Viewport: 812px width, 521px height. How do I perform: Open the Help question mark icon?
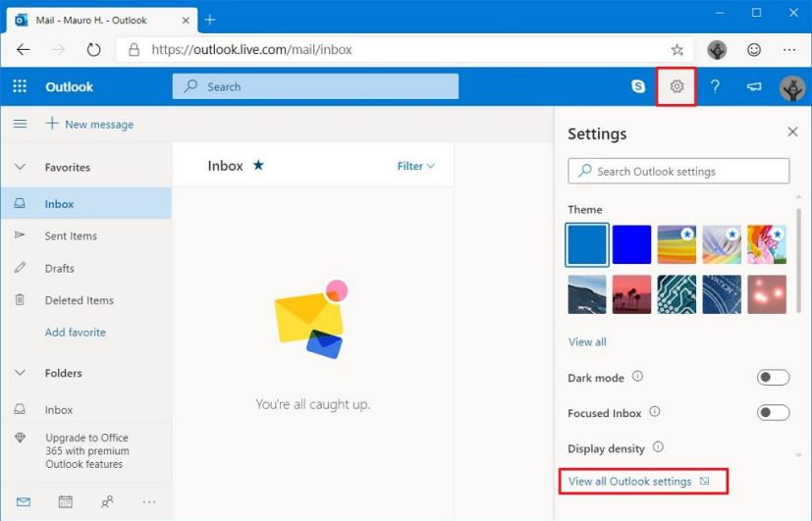715,86
